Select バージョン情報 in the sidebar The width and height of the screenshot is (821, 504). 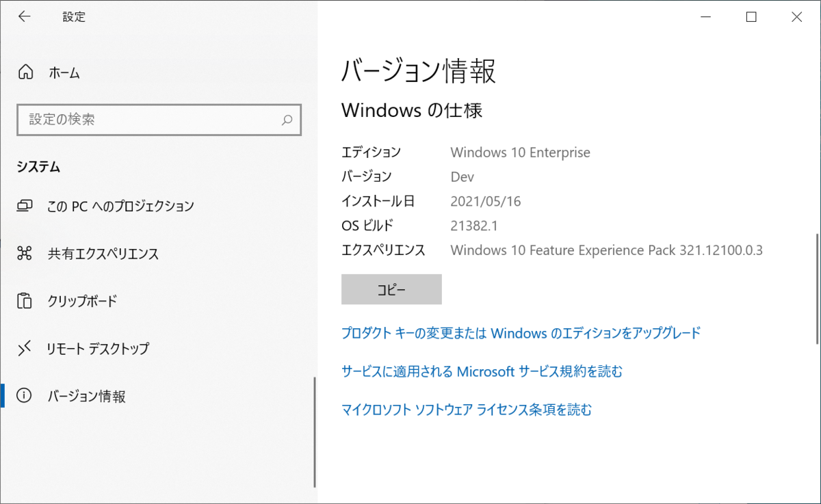click(159, 396)
